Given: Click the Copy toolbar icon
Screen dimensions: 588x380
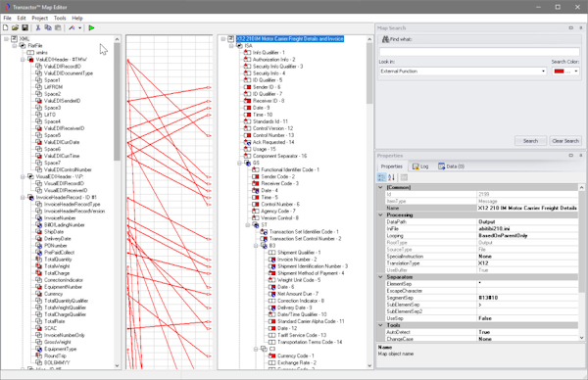Looking at the screenshot, I should (48, 27).
